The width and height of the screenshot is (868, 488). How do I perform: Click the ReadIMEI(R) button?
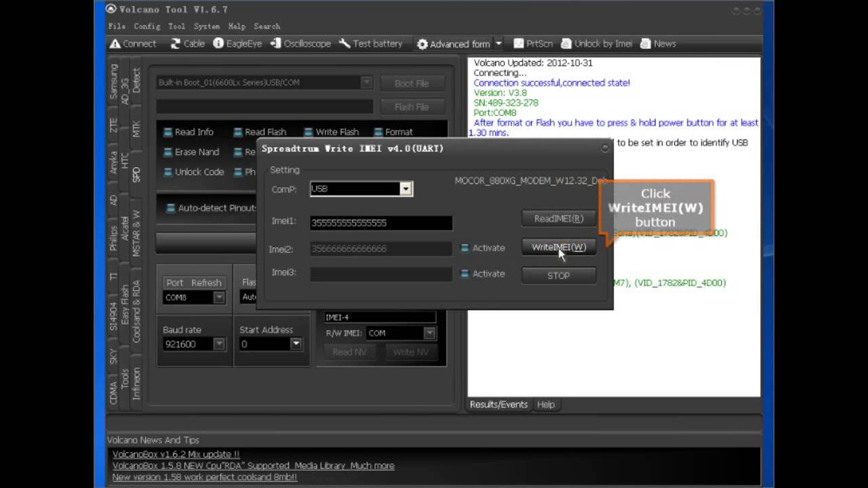click(x=558, y=219)
